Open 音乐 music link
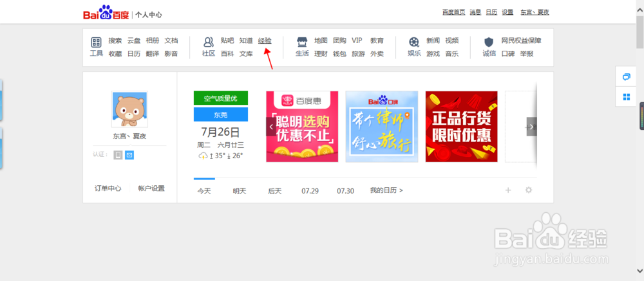 (452, 54)
